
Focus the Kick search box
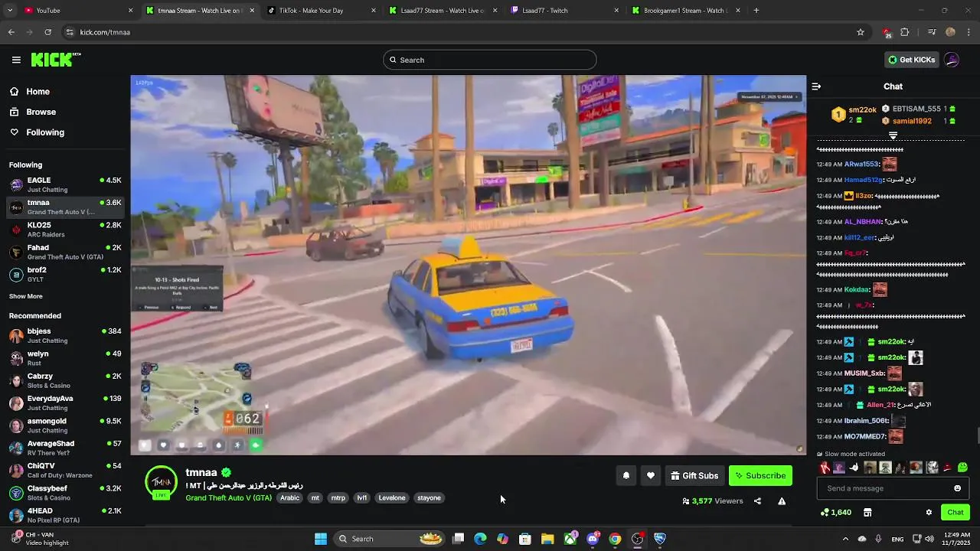click(x=490, y=60)
